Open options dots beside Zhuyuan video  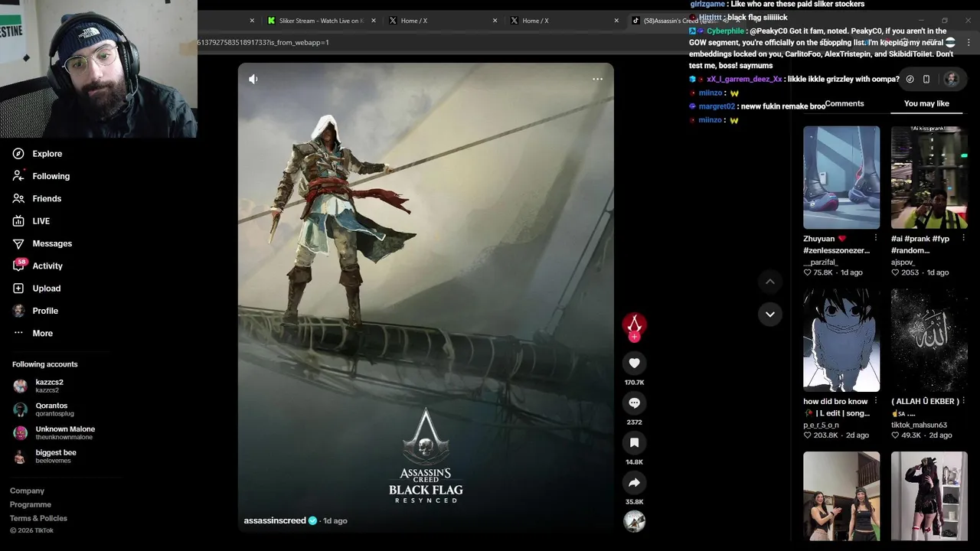pos(876,238)
